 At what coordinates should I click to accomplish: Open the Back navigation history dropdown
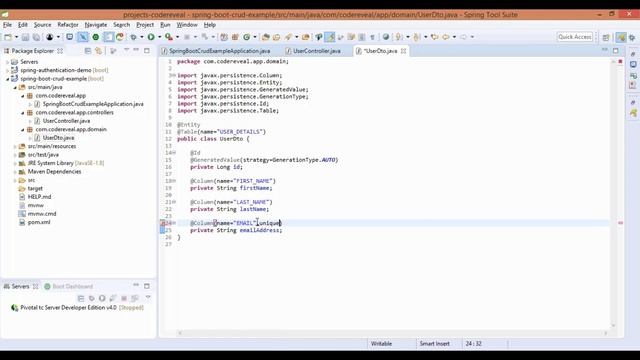pyautogui.click(x=454, y=37)
